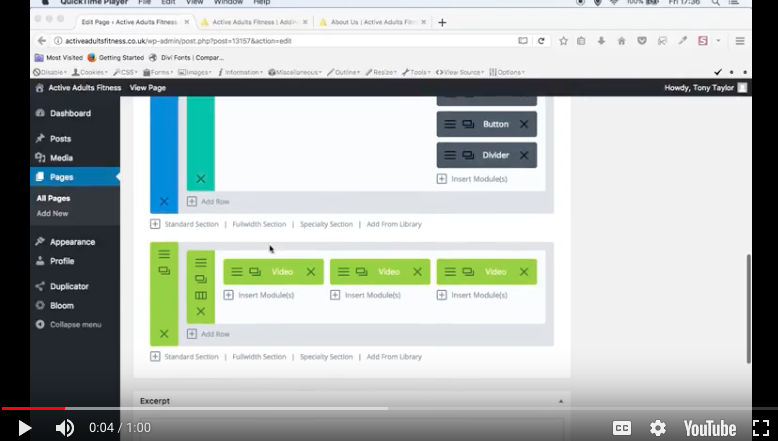Switch to the About Us browser tab
The width and height of the screenshot is (778, 441).
(x=373, y=22)
